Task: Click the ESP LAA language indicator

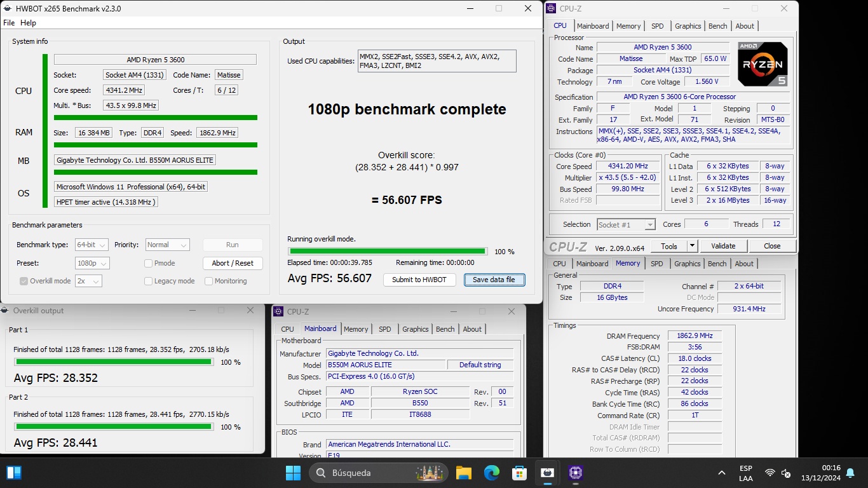Action: 746,473
